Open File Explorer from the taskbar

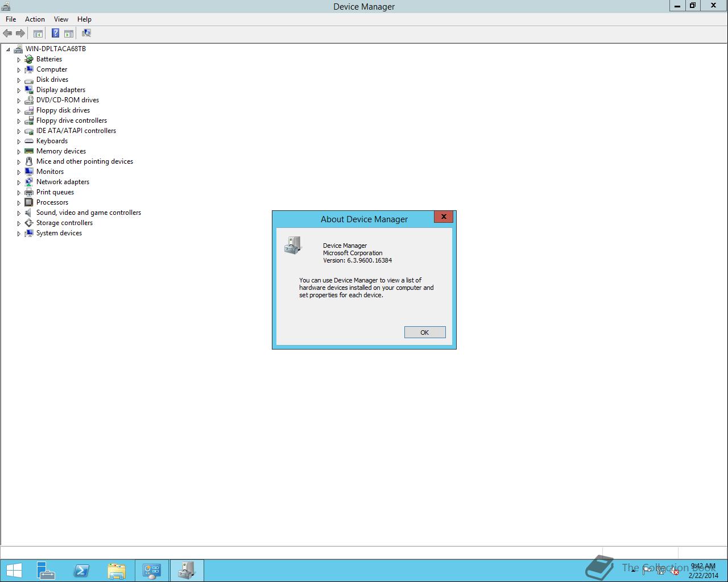point(117,571)
